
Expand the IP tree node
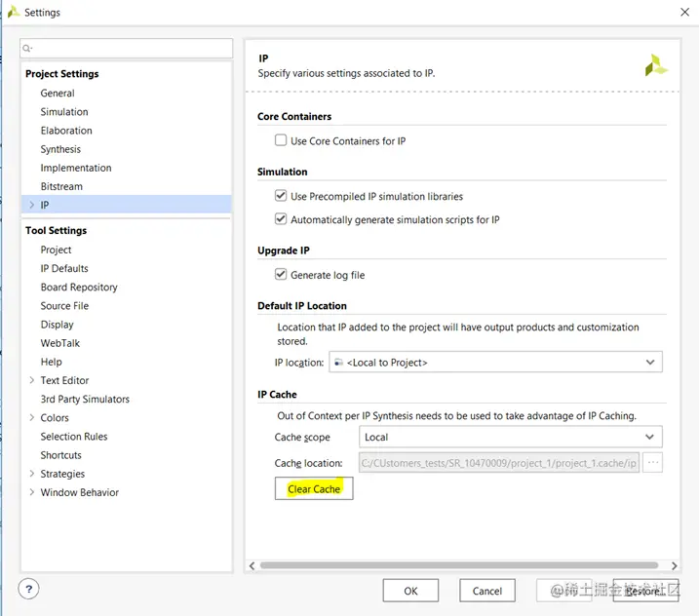[31, 205]
